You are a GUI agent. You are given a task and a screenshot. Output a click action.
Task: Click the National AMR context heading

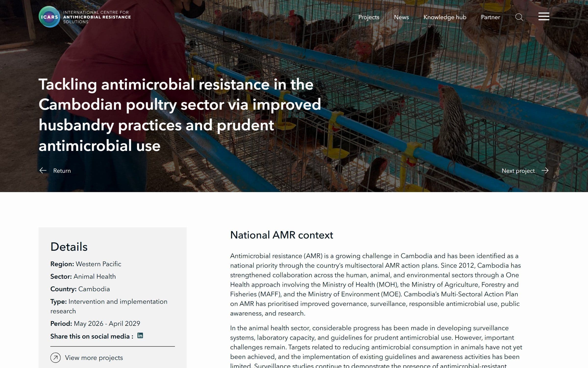282,235
